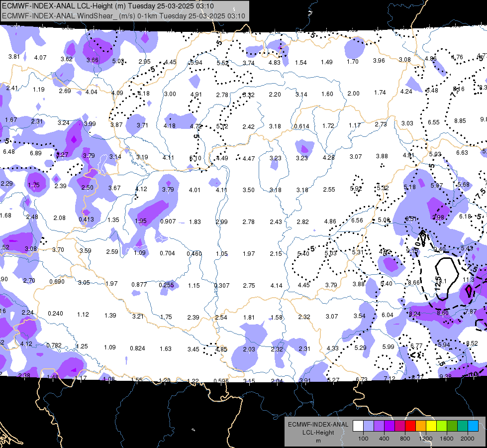Click the grid value '3.45'

(193, 349)
